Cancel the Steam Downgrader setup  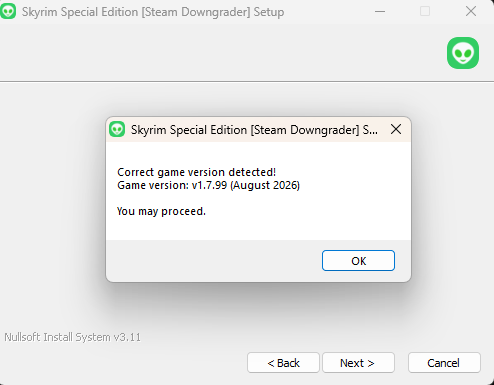coord(444,363)
